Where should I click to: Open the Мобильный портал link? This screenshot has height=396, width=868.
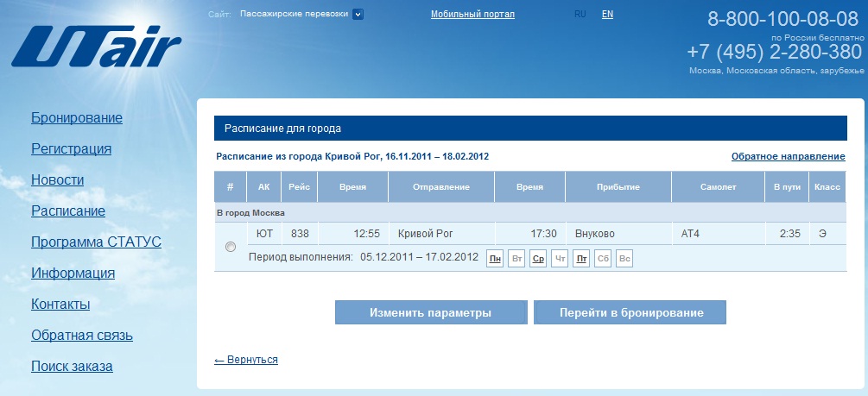(472, 14)
